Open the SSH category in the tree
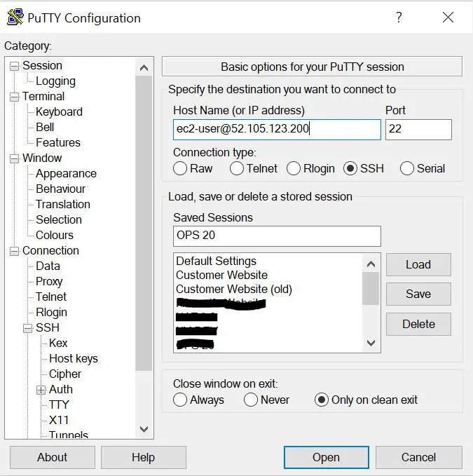Screen dimensions: 473x476 pyautogui.click(x=48, y=328)
